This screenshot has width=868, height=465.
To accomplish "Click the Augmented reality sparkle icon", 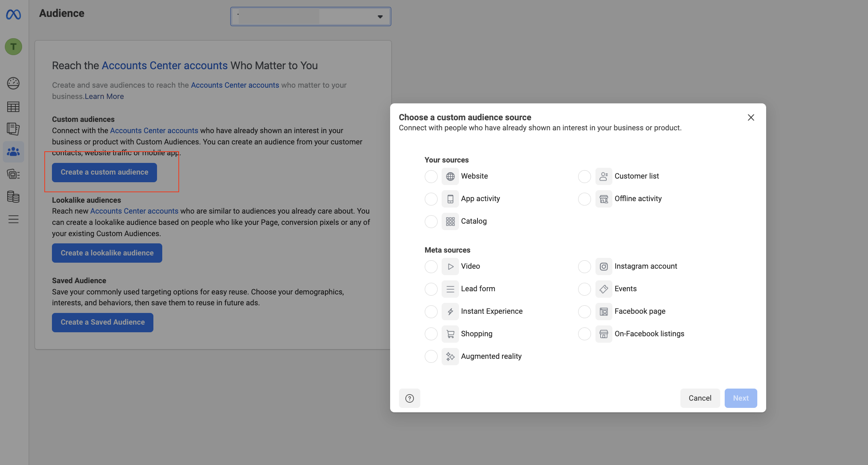I will click(x=450, y=356).
